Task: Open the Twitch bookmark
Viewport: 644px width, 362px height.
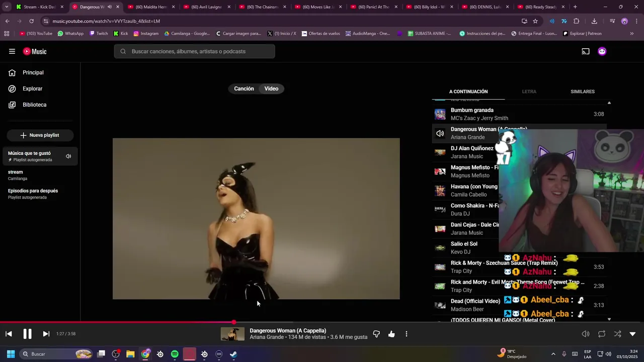Action: tap(99, 34)
